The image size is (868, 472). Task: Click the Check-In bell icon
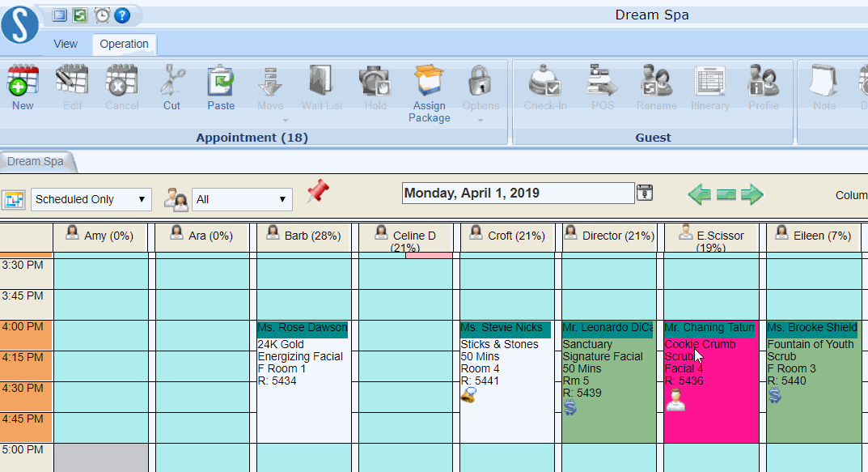coord(545,81)
